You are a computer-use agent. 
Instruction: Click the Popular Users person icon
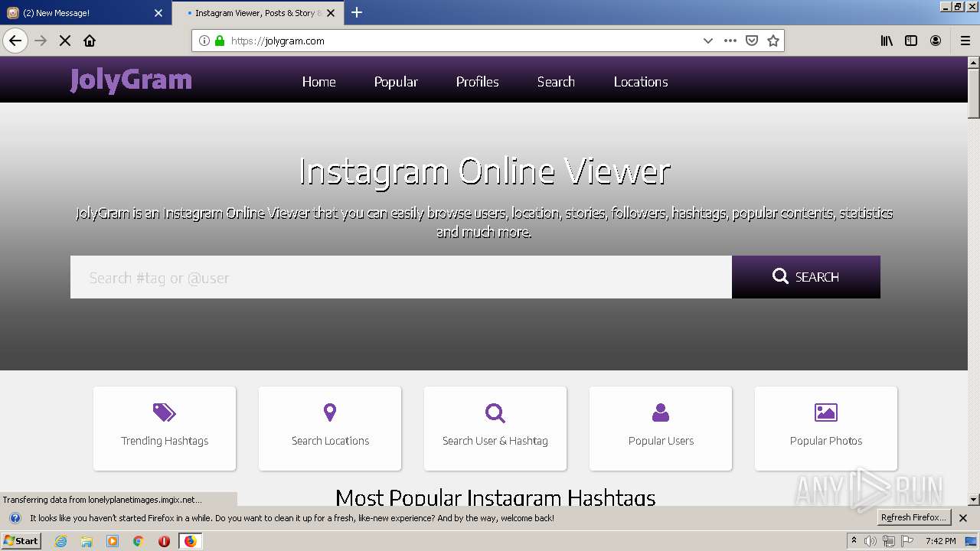(x=661, y=413)
